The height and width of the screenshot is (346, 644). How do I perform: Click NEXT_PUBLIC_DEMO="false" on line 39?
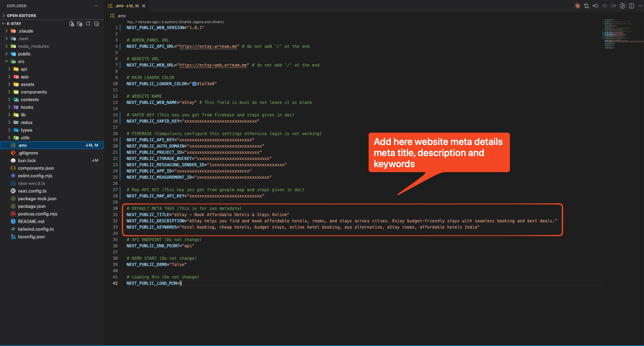157,265
